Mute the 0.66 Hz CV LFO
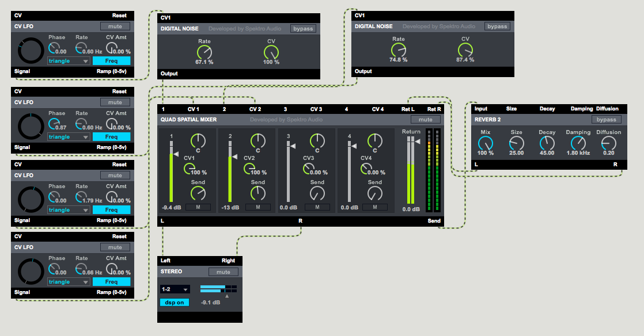Viewport: 644px width, 336px height. [x=115, y=247]
